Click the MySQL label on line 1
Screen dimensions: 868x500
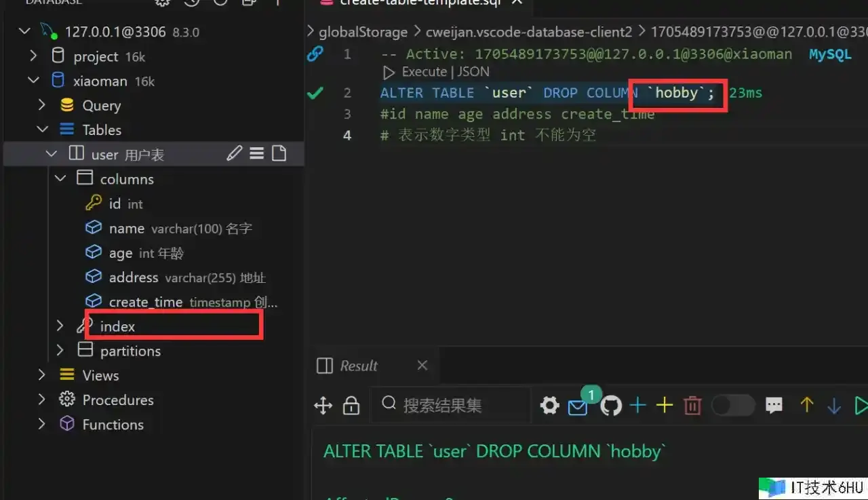tap(830, 54)
